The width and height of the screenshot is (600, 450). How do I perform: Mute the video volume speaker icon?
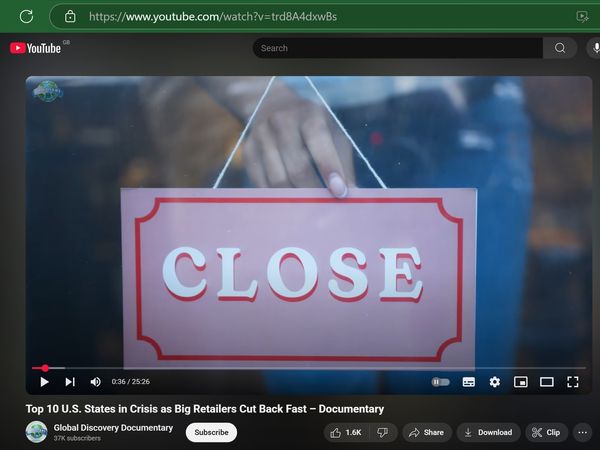(x=95, y=382)
